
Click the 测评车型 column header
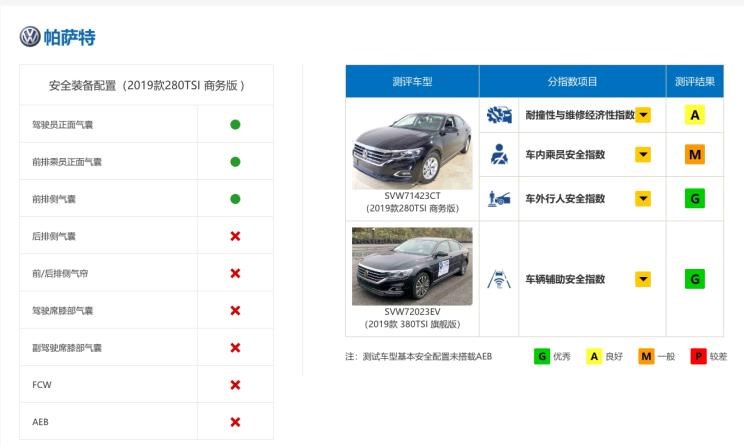(x=412, y=81)
